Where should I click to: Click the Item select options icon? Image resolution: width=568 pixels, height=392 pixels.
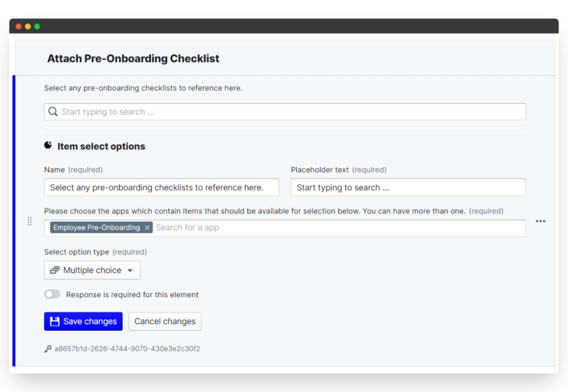point(48,145)
